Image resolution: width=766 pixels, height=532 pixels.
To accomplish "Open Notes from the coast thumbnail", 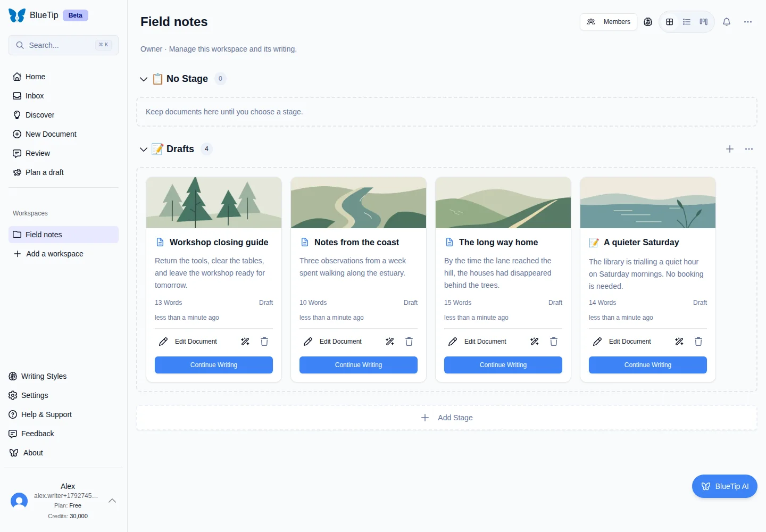I will click(359, 203).
